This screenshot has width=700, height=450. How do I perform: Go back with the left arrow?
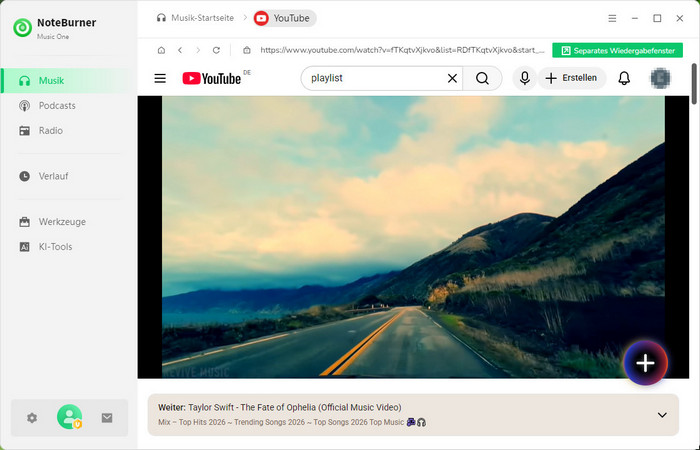pyautogui.click(x=180, y=50)
